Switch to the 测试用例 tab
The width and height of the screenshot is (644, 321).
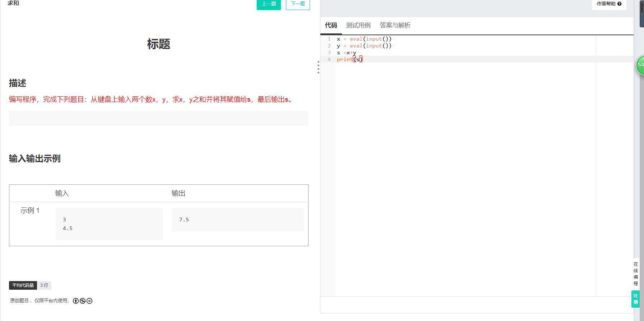click(358, 25)
